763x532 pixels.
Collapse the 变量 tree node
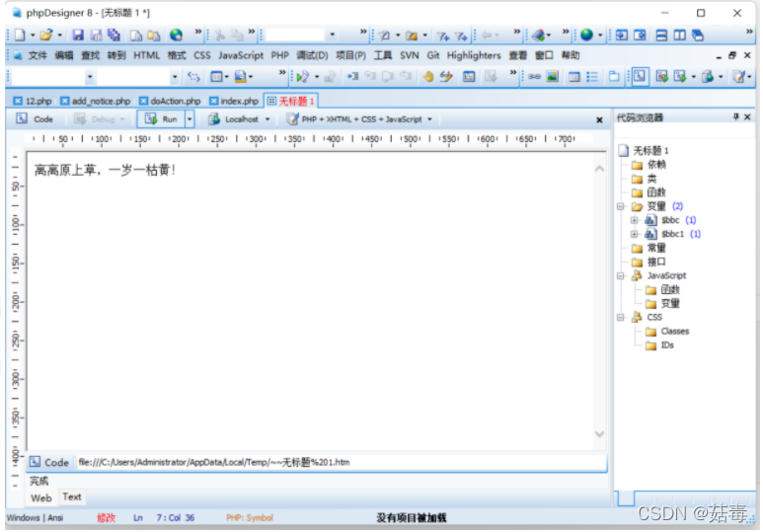pos(621,206)
